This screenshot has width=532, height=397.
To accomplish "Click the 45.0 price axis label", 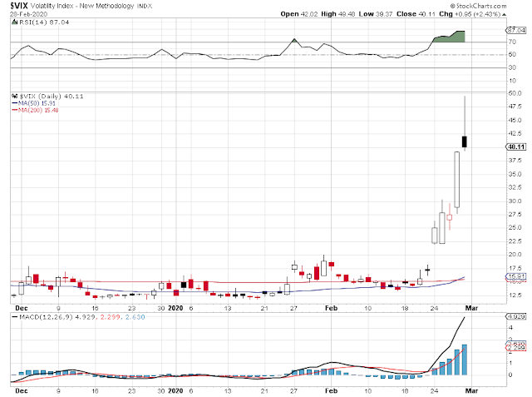I will [515, 120].
